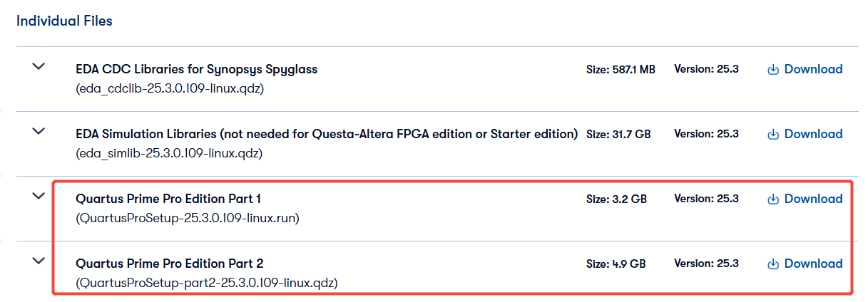
Task: Expand the EDA CDC Libraries row
Action: (39, 66)
